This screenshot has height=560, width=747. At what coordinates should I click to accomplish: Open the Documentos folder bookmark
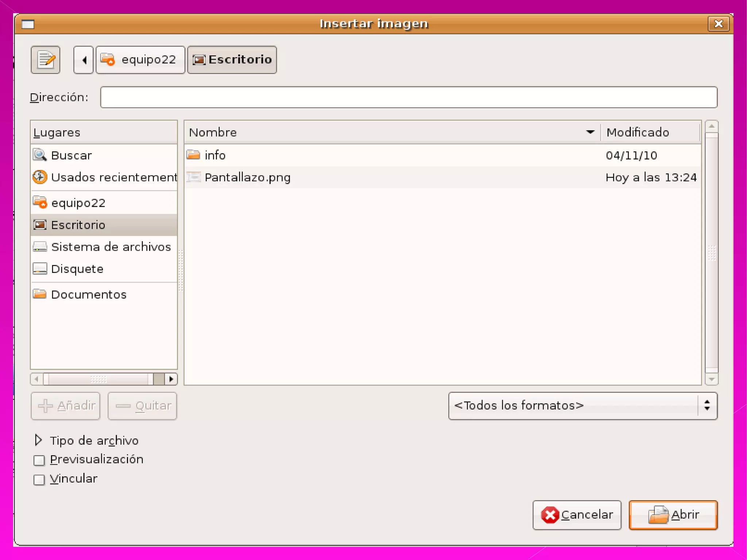89,294
